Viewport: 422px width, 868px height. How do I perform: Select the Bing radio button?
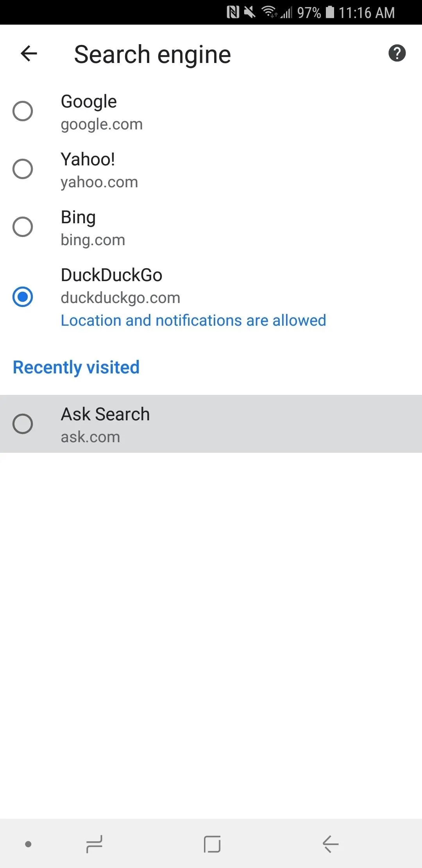pos(23,227)
